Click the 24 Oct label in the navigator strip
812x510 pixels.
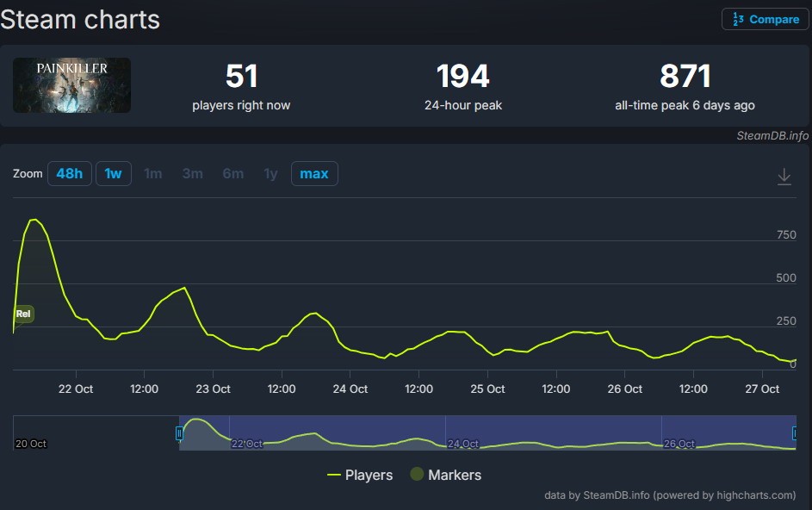[x=462, y=444]
